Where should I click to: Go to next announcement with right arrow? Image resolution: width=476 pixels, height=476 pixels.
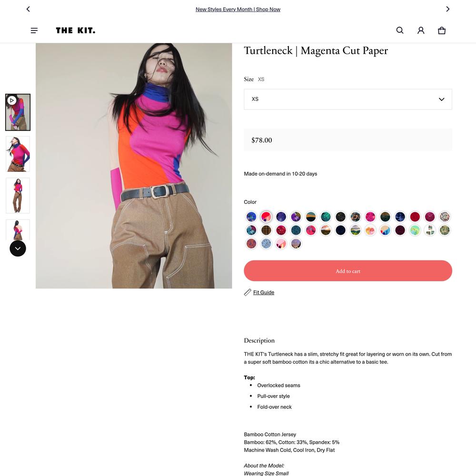pos(448,9)
